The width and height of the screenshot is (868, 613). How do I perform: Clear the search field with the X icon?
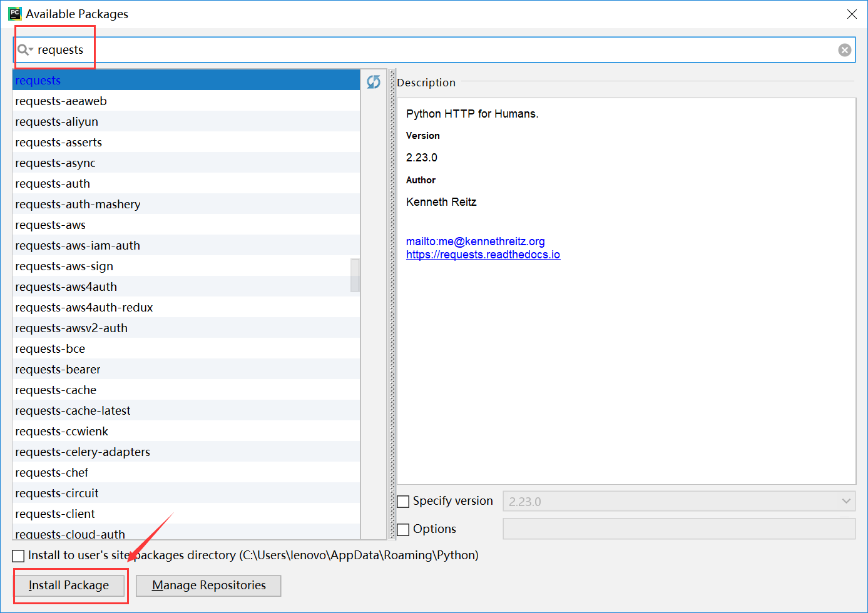coord(845,50)
